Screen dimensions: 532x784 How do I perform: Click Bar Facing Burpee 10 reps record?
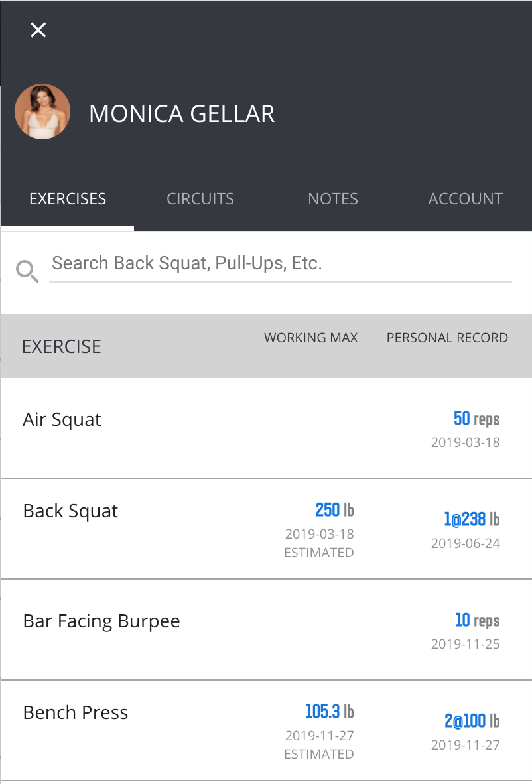click(x=477, y=620)
